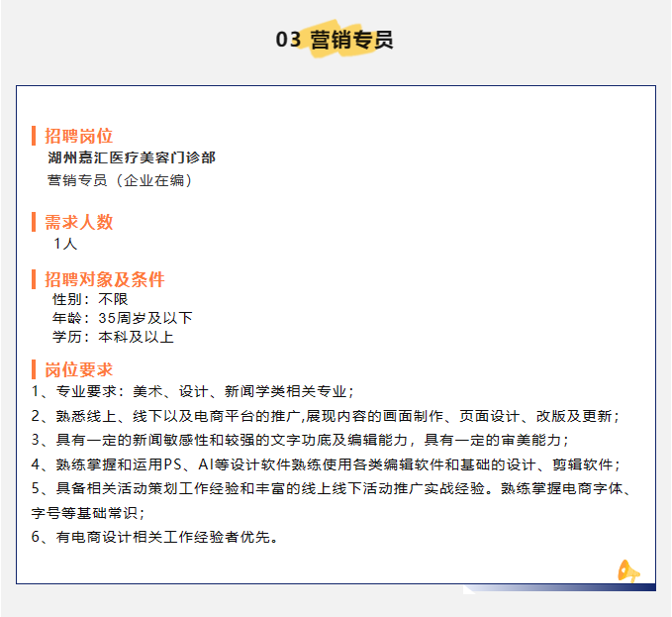The width and height of the screenshot is (672, 617).
Task: Click requirement 3 about 新闻敏感性
Action: click(x=300, y=440)
